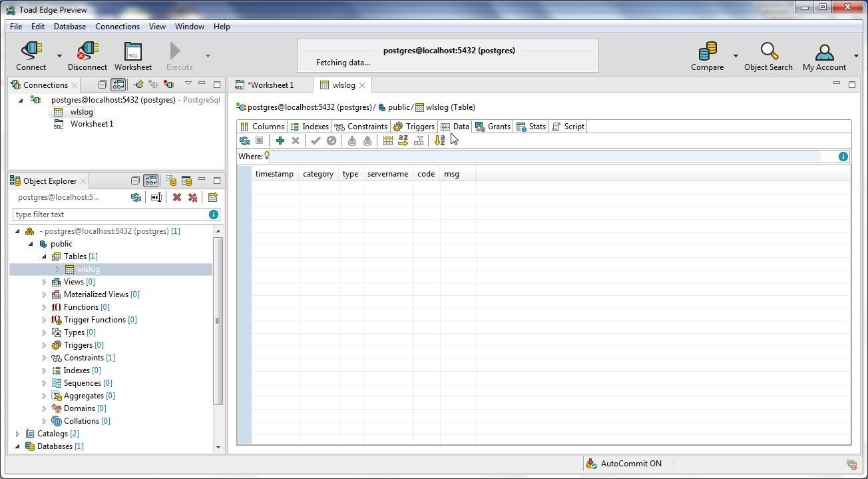Image resolution: width=868 pixels, height=479 pixels.
Task: Refresh Object Explorer
Action: tap(136, 198)
